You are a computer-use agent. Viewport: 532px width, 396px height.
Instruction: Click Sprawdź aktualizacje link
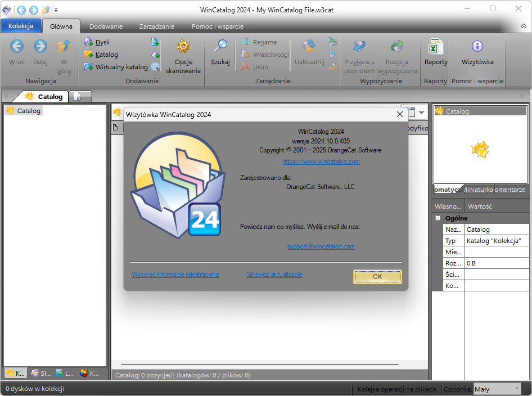(x=274, y=274)
